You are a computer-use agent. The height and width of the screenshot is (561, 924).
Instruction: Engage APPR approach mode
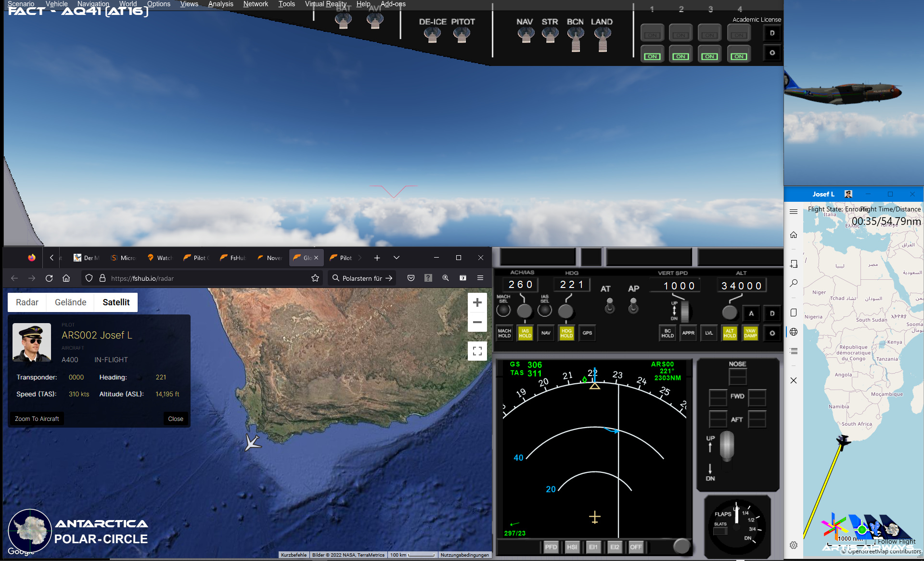click(x=688, y=333)
